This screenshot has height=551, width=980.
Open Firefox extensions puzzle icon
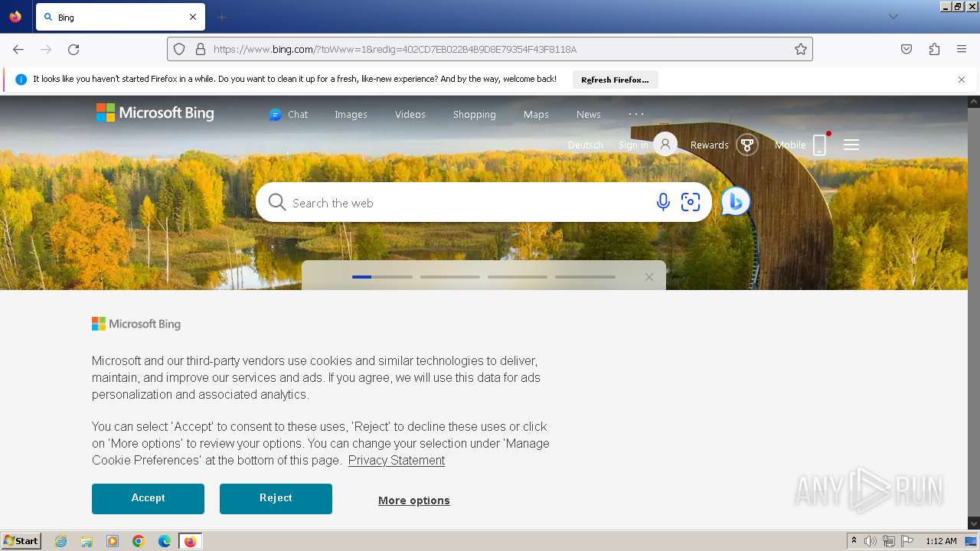pyautogui.click(x=934, y=49)
